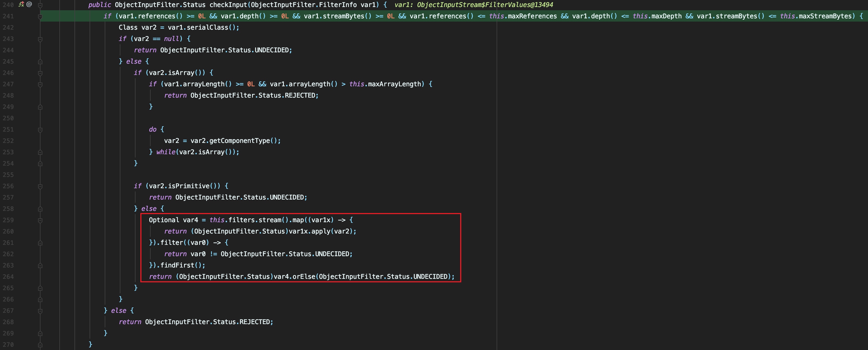Click 'orElse' on line 264
This screenshot has height=350, width=868.
click(x=304, y=276)
